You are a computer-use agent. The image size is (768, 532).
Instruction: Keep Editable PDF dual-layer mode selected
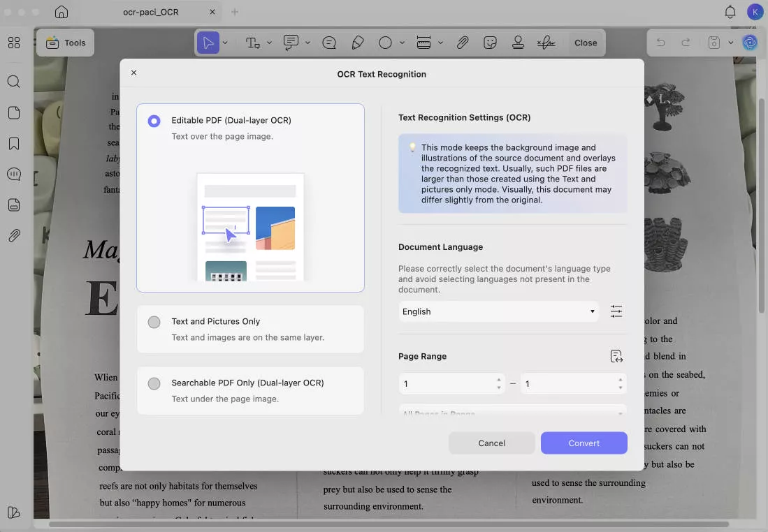[154, 120]
